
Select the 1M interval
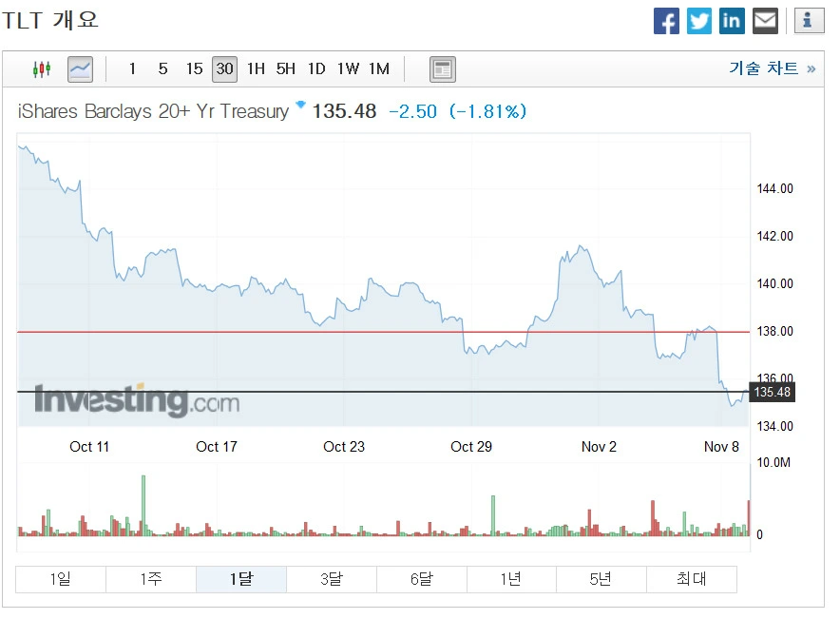(x=379, y=69)
